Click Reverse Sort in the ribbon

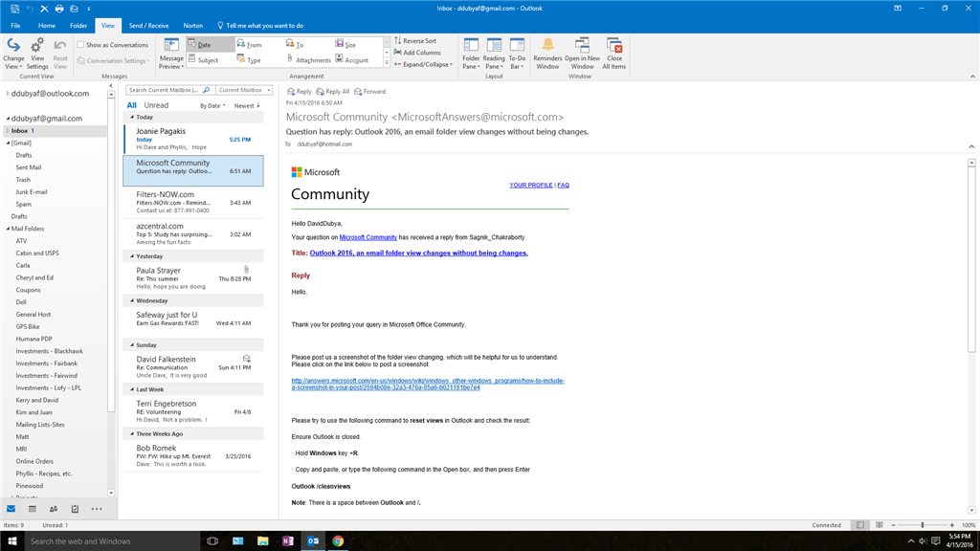[415, 40]
